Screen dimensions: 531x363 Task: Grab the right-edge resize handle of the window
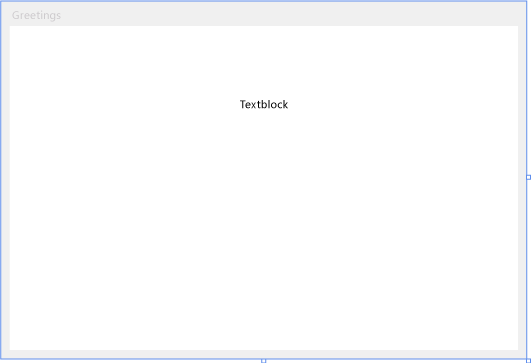529,177
